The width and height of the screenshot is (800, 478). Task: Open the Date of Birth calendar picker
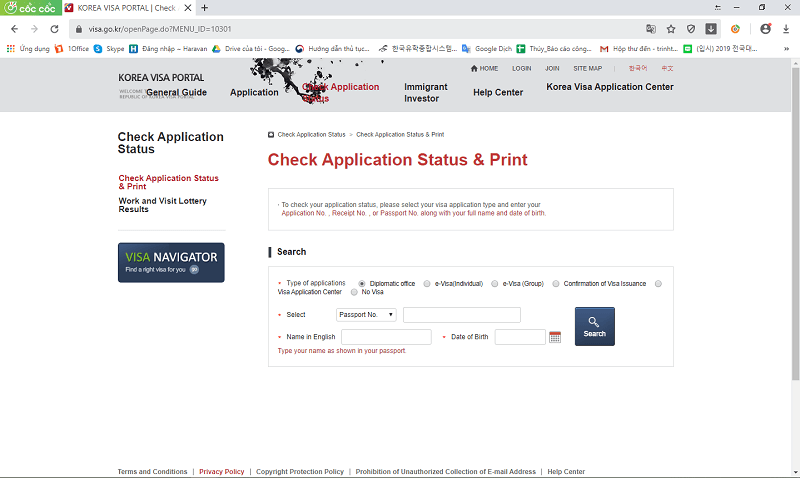tap(555, 337)
